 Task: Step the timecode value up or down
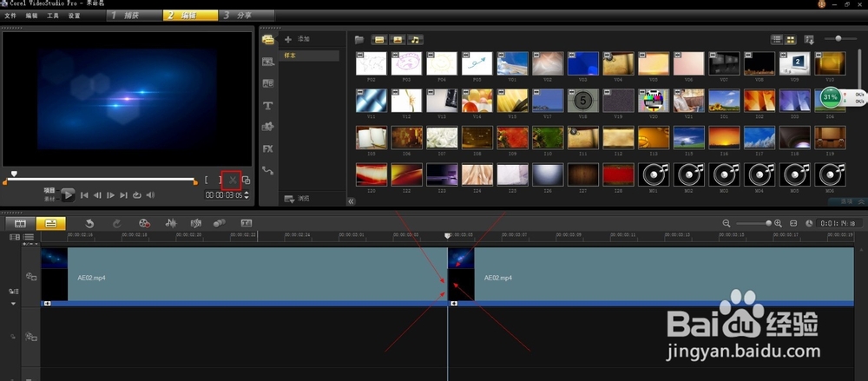pyautogui.click(x=247, y=195)
